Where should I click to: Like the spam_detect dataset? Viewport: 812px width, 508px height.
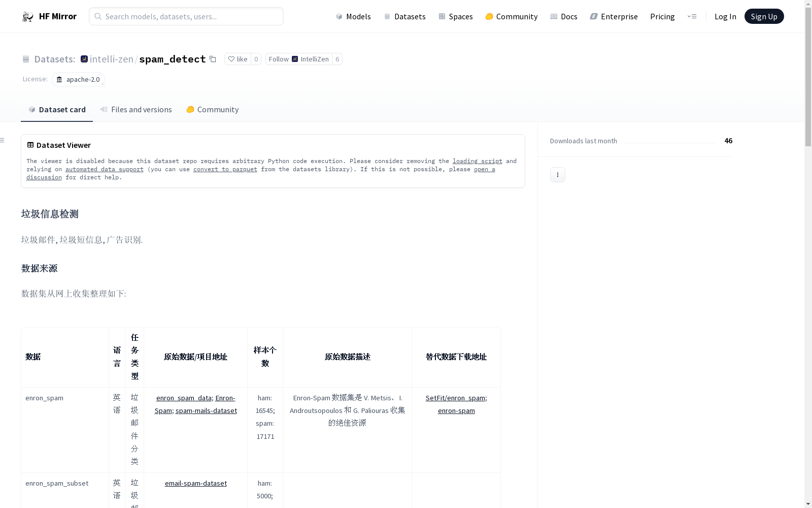238,59
